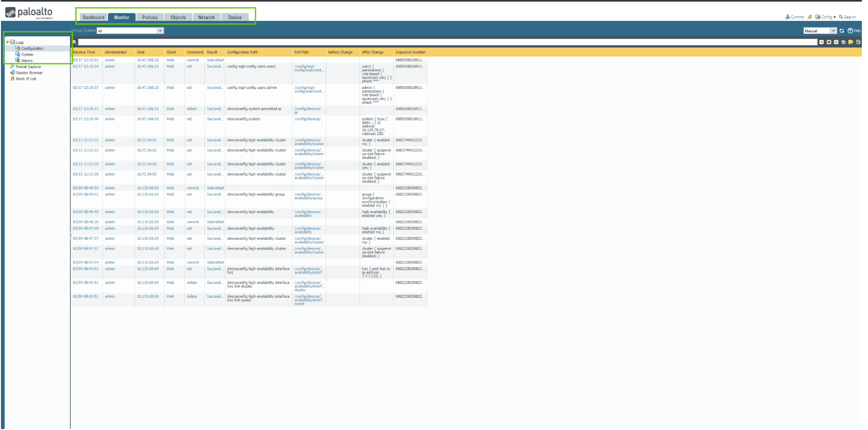Switch to the Device tab
Screen dimensions: 868x430
point(235,18)
